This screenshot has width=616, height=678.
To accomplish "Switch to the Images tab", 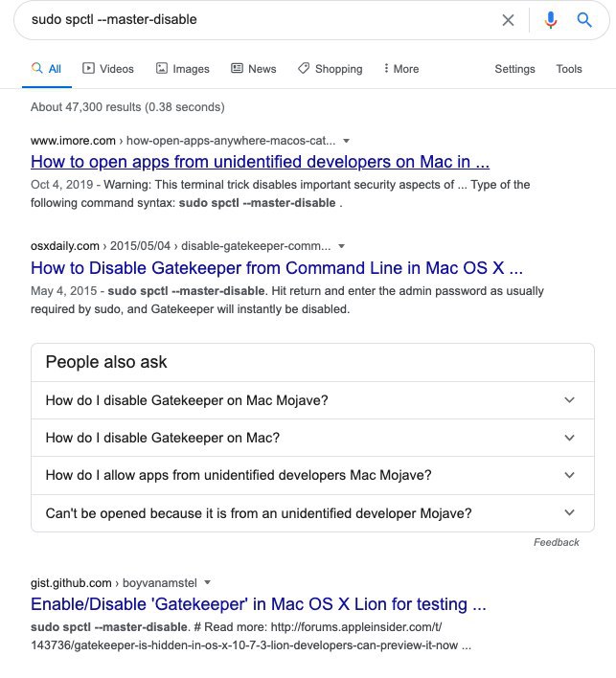I will 183,69.
